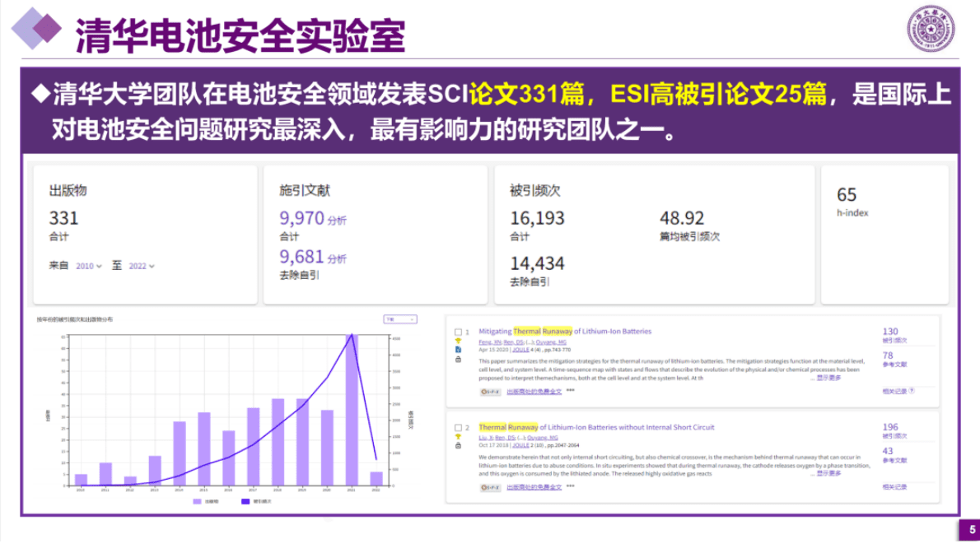Click the 9,970 分析 citing articles link
The height and width of the screenshot is (548, 980).
(x=301, y=218)
